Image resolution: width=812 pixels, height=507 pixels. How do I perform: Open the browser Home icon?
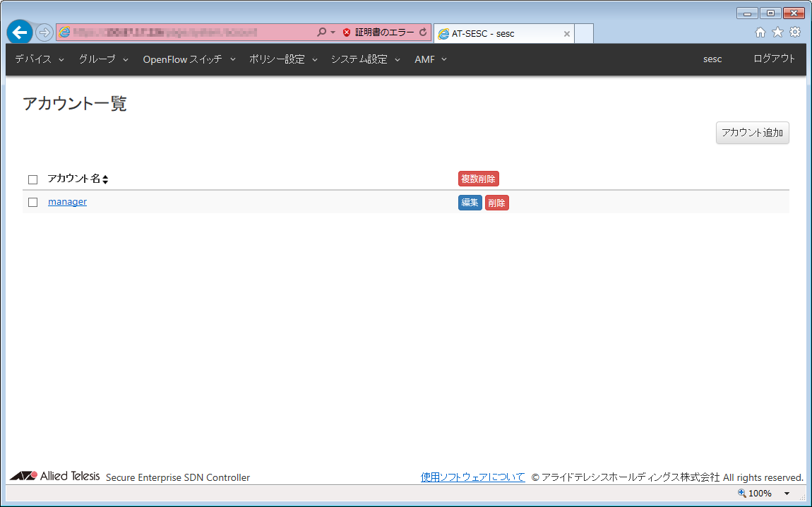[760, 32]
